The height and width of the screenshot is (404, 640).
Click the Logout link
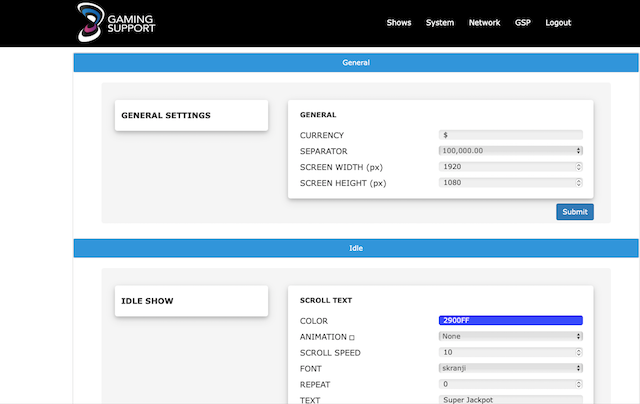pos(558,22)
